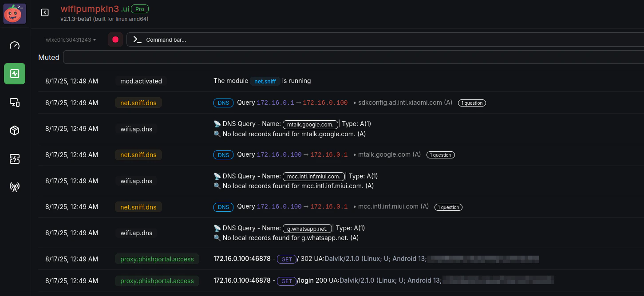The image size is (644, 296).
Task: Open the connected clients panel icon
Action: (x=14, y=102)
